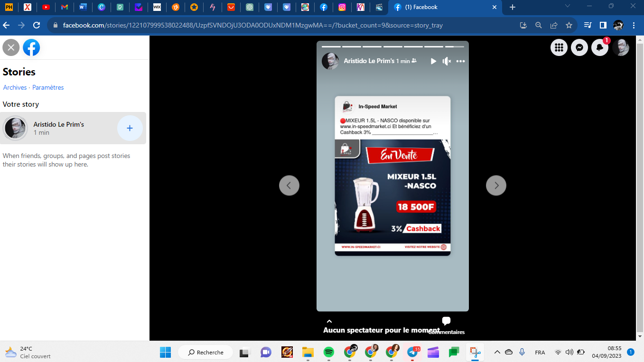This screenshot has height=362, width=644.
Task: Play the paused story
Action: coord(433,61)
